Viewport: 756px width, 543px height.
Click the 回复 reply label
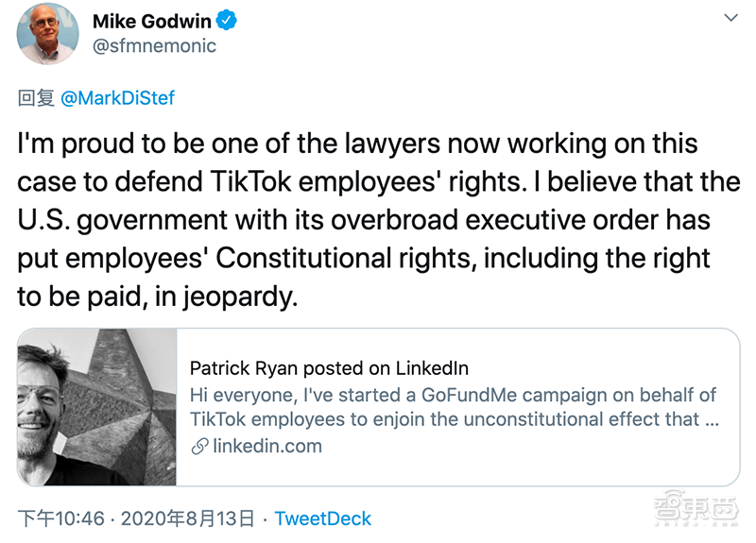point(37,97)
